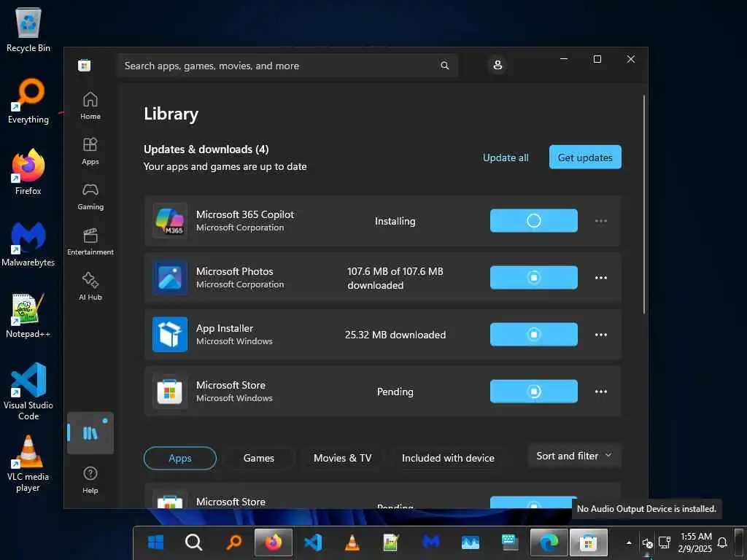Open more options for Microsoft Store pending row
This screenshot has width=747, height=560.
click(601, 392)
